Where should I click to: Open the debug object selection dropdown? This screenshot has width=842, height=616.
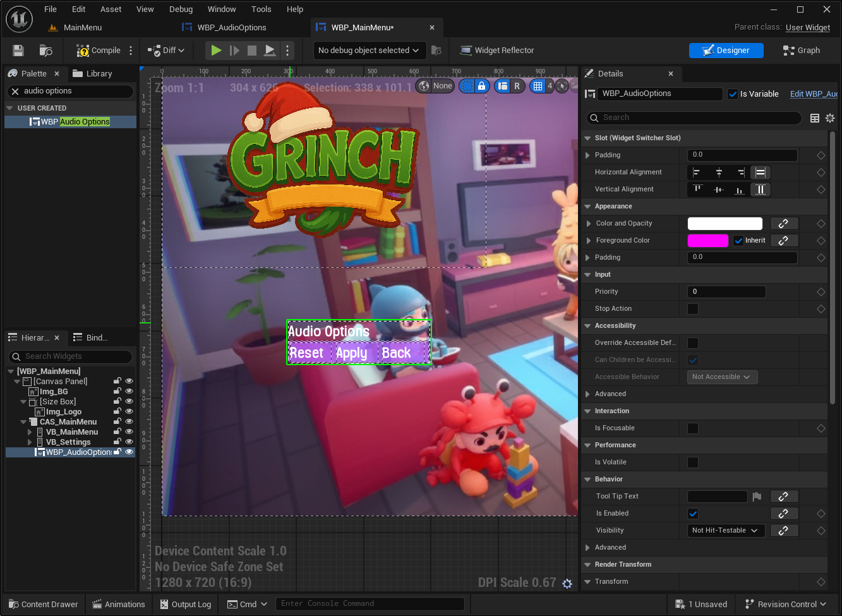pos(368,51)
